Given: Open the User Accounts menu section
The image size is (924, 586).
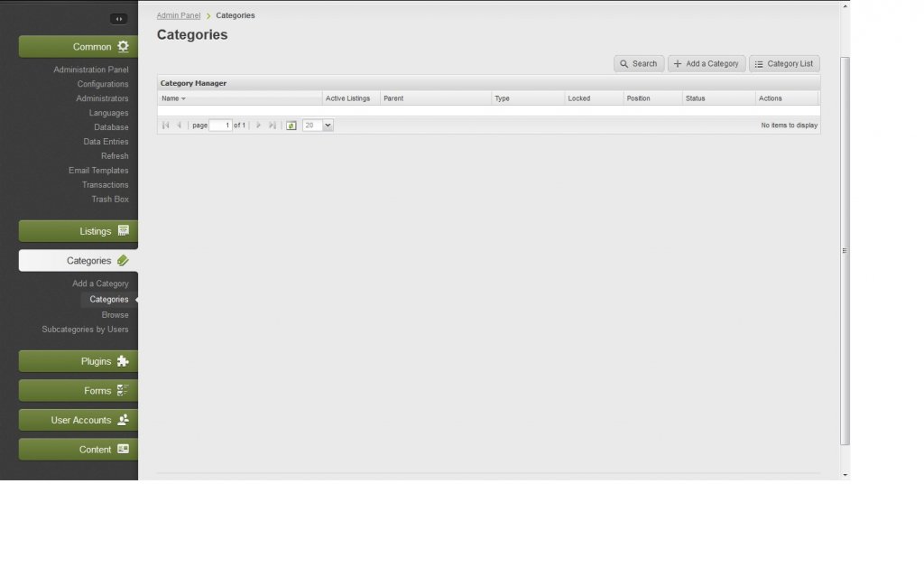Looking at the screenshot, I should [78, 420].
